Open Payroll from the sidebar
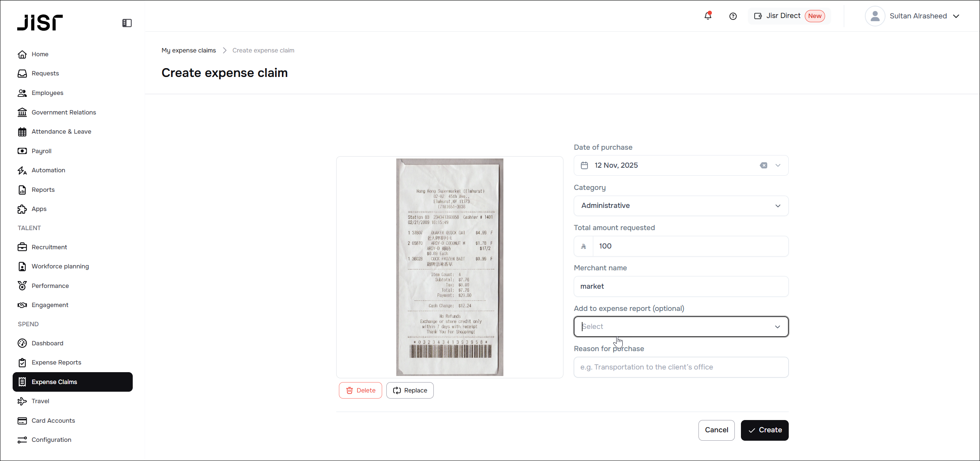This screenshot has height=461, width=980. tap(41, 151)
